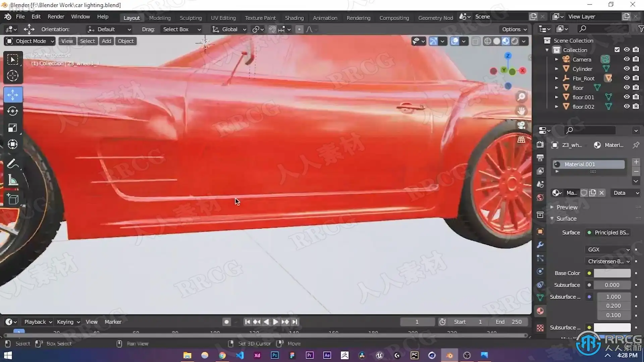This screenshot has height=362, width=644.
Task: Toggle camera view in viewport
Action: (x=521, y=125)
